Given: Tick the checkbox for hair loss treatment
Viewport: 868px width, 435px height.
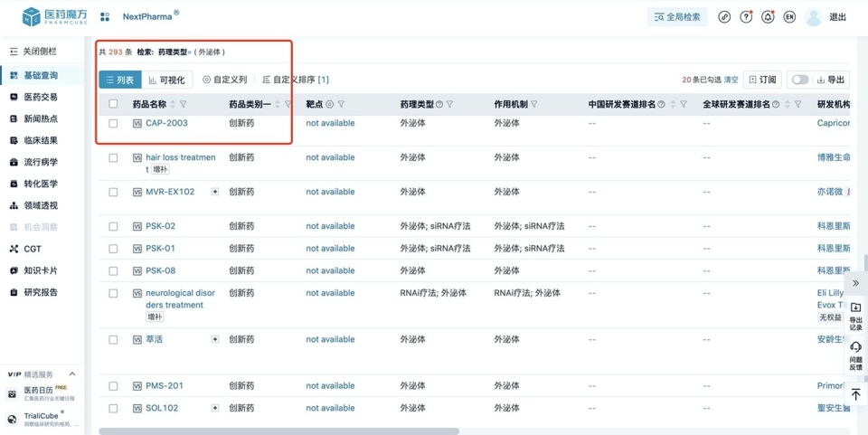Looking at the screenshot, I should [114, 157].
